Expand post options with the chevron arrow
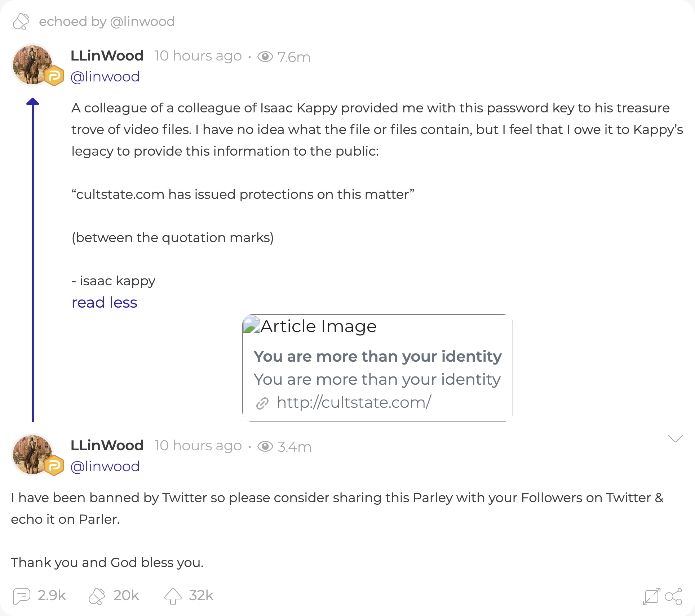This screenshot has height=616, width=695. point(675,438)
